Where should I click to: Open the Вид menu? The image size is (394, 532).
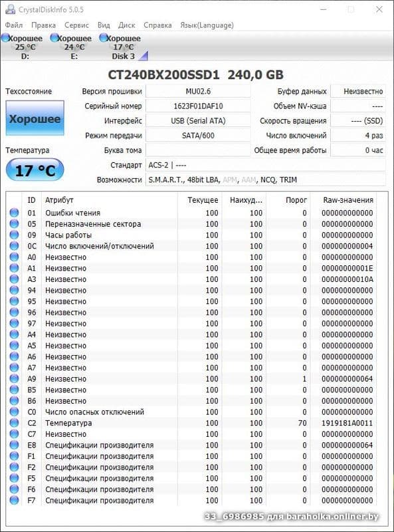pos(104,25)
